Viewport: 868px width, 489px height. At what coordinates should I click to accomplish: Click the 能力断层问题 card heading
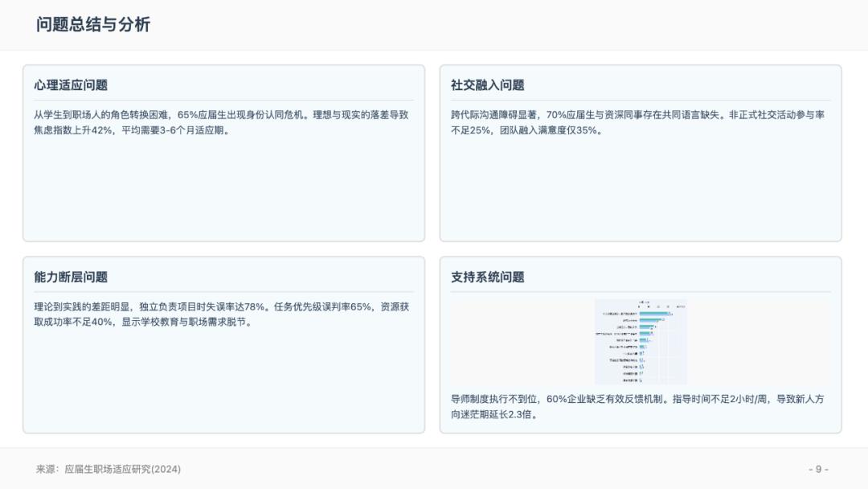71,277
